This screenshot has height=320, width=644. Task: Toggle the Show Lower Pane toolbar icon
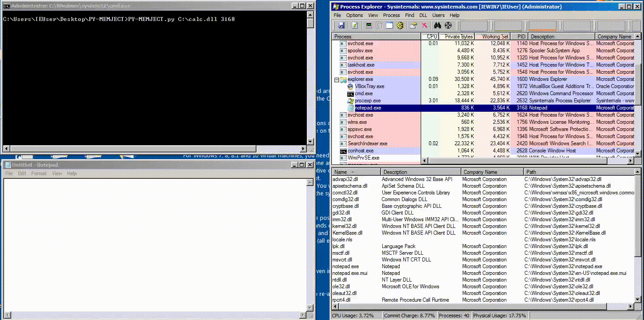[389, 26]
